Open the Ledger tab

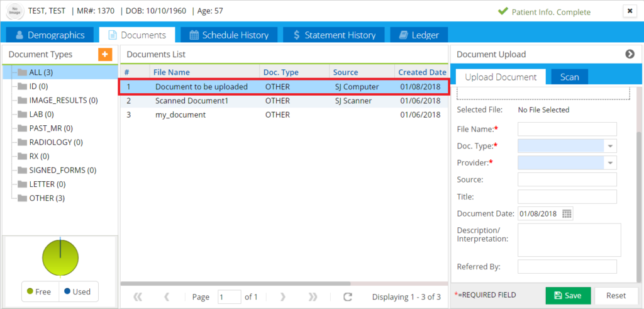[x=419, y=35]
